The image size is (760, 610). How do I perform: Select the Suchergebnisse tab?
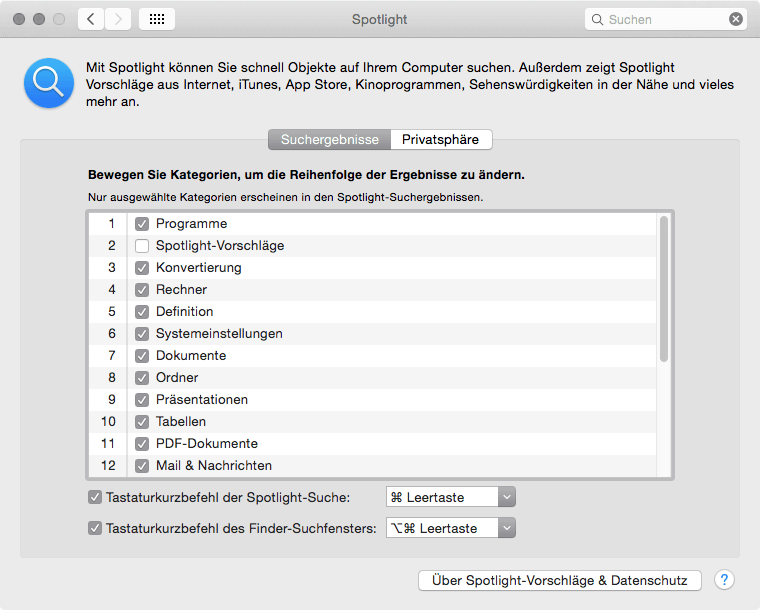coord(330,140)
